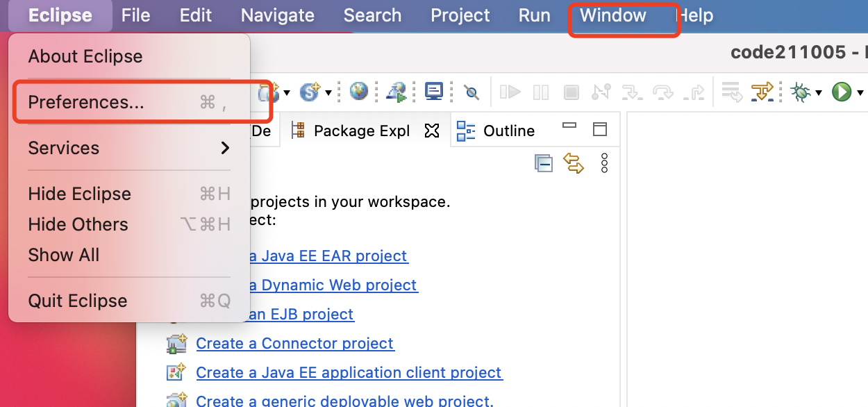Open the Help menu
868x407 pixels.
pyautogui.click(x=695, y=15)
